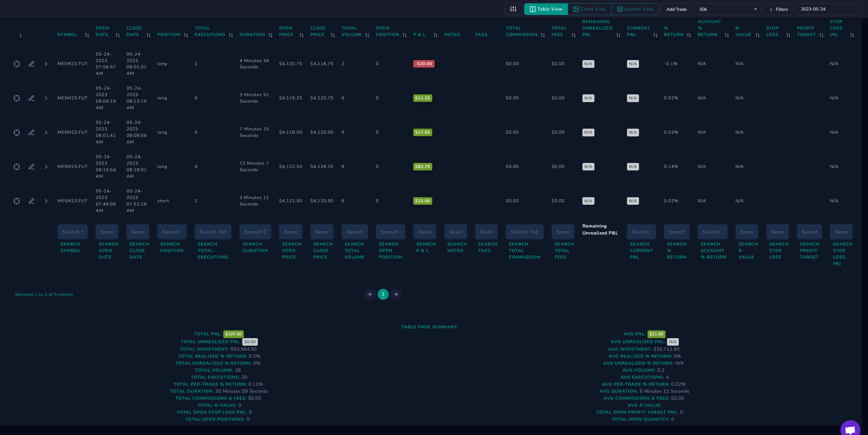This screenshot has height=435, width=868.
Task: Click the Search P & L input field
Action: (x=424, y=232)
